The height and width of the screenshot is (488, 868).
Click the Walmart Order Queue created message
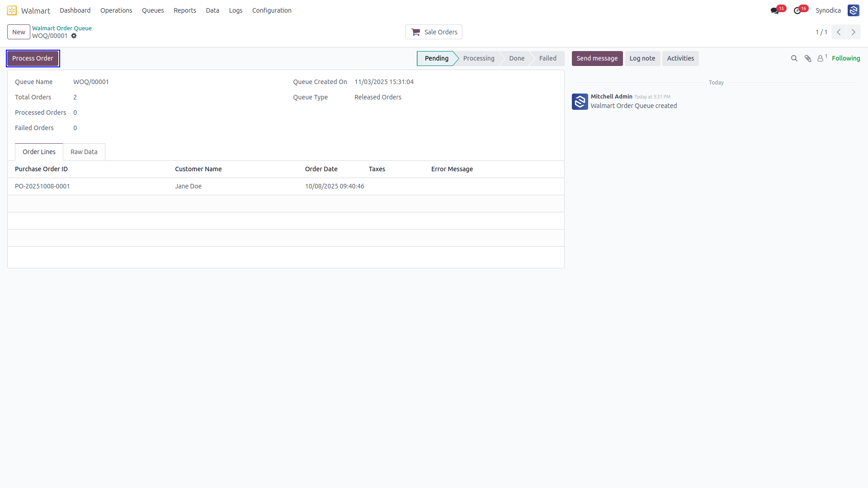pyautogui.click(x=634, y=106)
